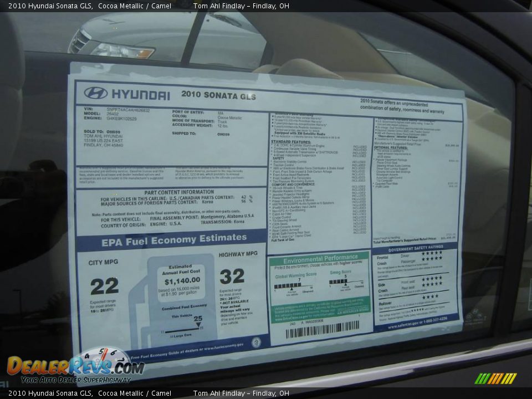Screen dimensions: 532x399
Task: Click the combined fuel economy range bar
Action: (182, 331)
